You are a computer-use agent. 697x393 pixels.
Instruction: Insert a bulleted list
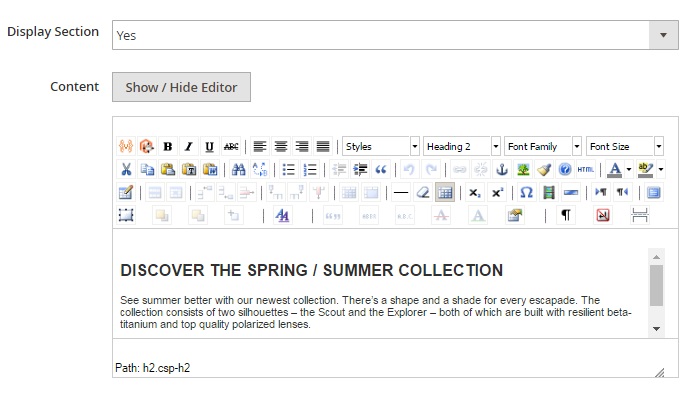click(288, 169)
